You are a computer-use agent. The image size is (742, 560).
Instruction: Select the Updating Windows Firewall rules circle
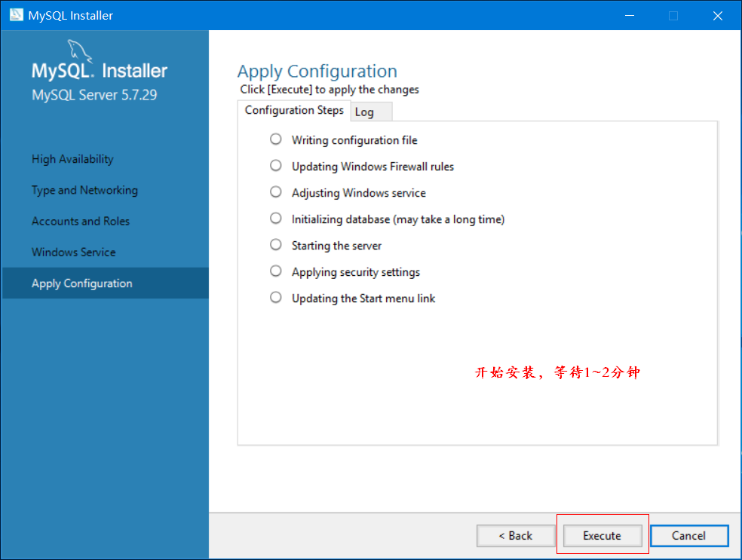(x=275, y=166)
